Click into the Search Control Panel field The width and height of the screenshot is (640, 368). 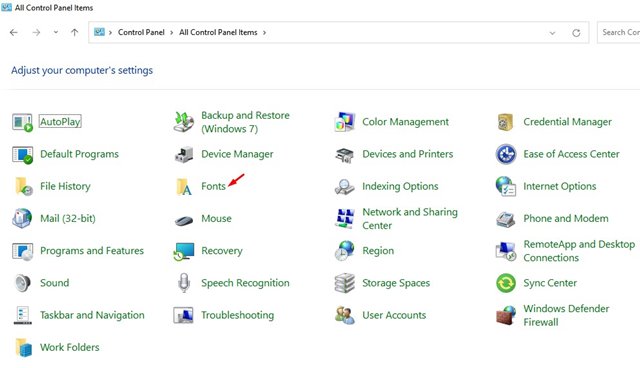pyautogui.click(x=618, y=32)
